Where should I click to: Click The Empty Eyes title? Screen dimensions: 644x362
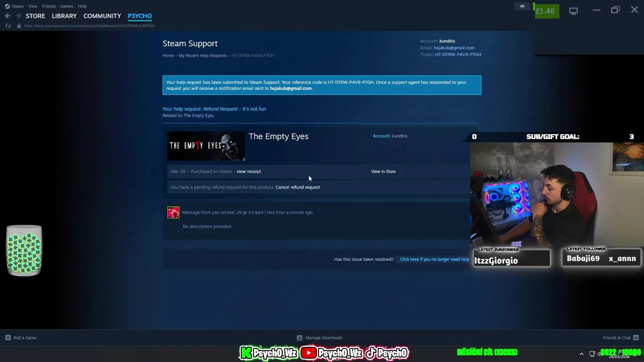279,136
